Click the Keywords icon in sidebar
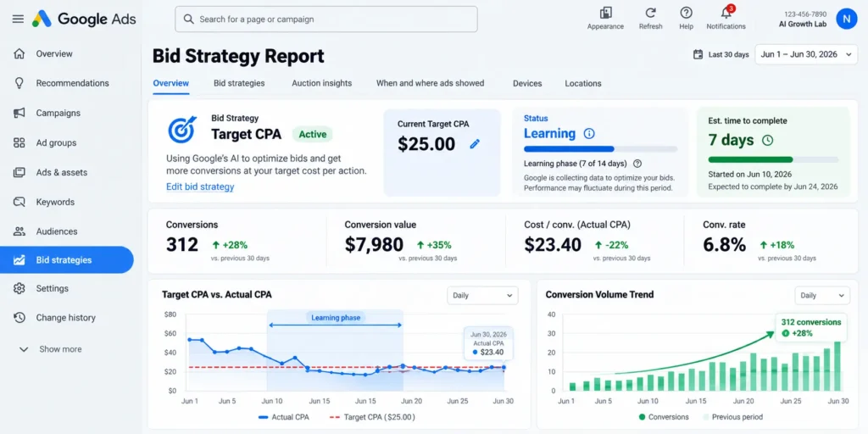Viewport: 868px width, 434px height. (19, 202)
